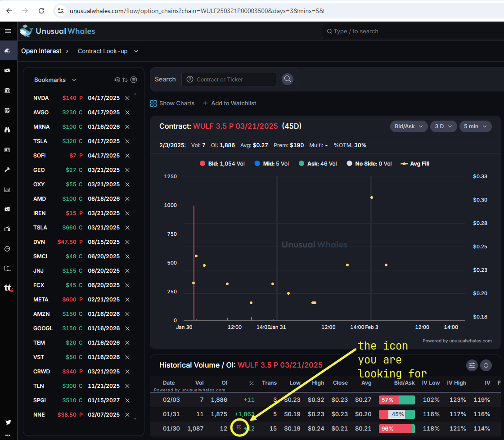504x440 pixels.
Task: Sort the table by the Close column
Action: [x=340, y=383]
